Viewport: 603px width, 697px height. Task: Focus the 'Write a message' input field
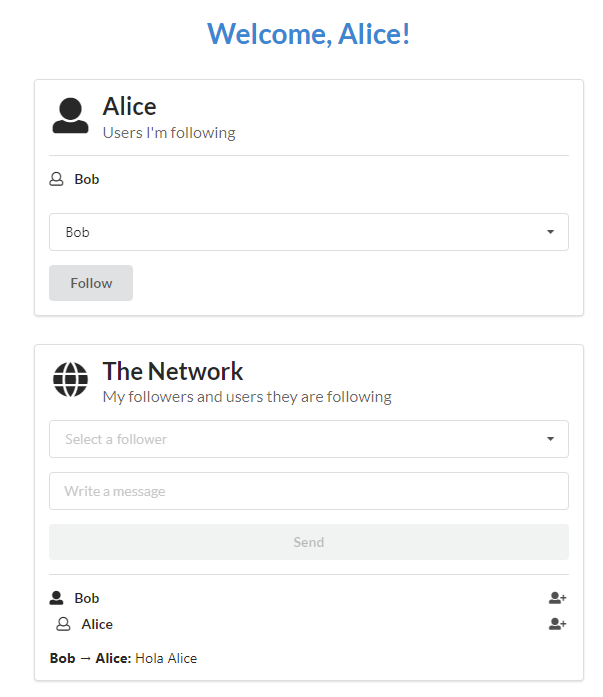pos(308,491)
